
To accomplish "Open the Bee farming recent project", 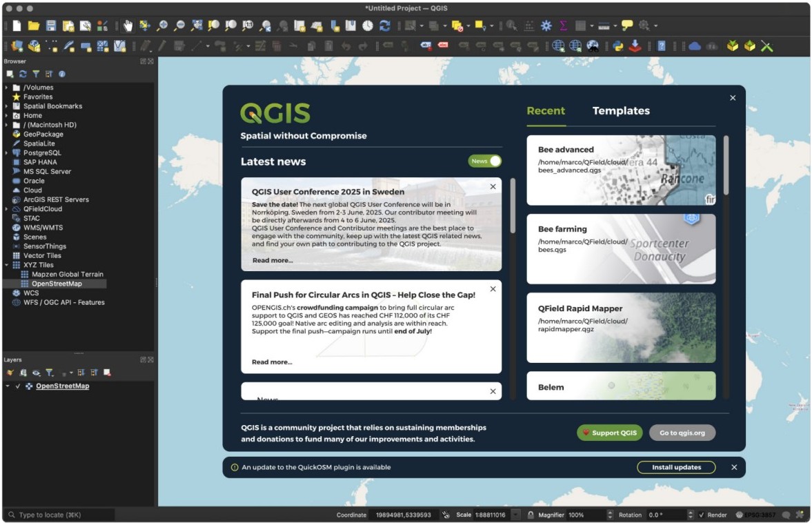I will [x=621, y=249].
